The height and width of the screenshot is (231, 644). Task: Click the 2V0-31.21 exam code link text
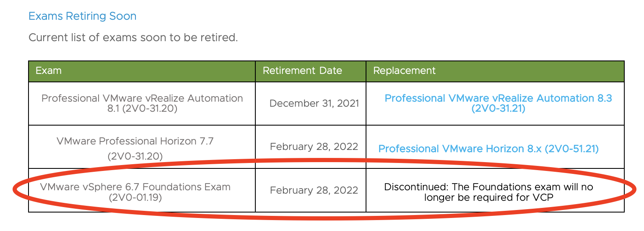[498, 109]
